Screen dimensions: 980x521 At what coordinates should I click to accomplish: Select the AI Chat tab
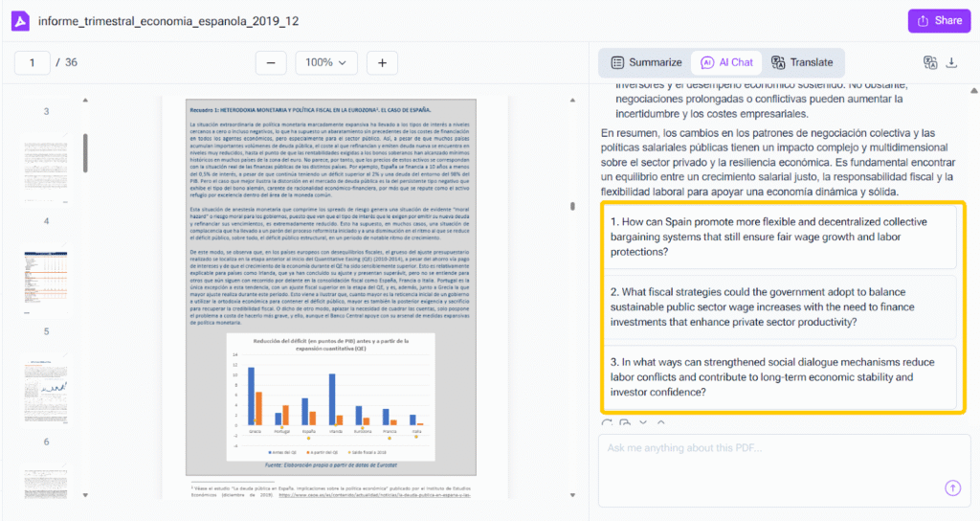pyautogui.click(x=726, y=62)
